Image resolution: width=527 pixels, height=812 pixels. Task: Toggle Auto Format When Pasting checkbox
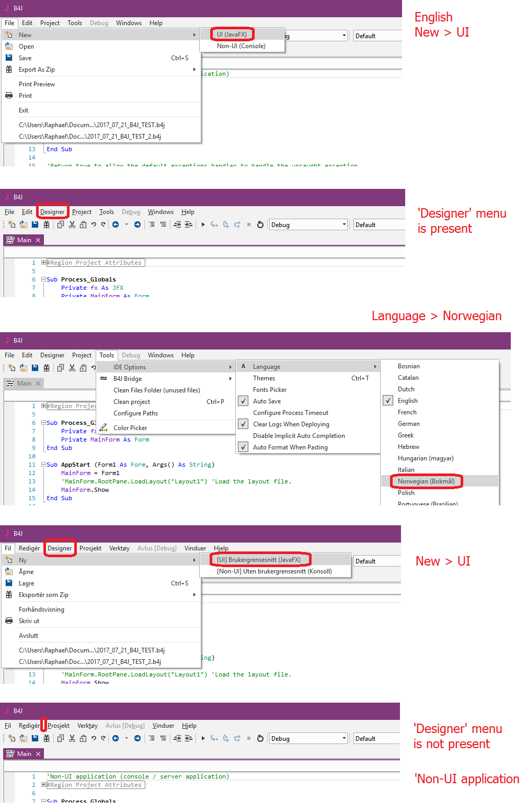pyautogui.click(x=243, y=447)
